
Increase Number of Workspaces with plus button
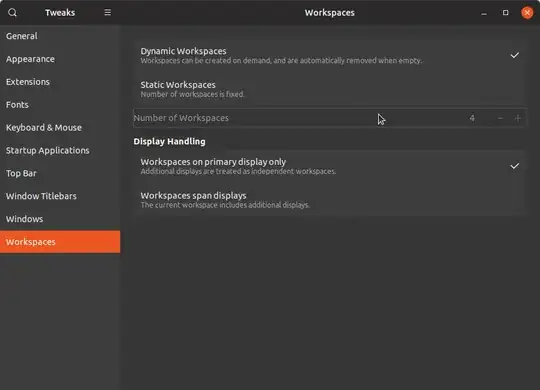coord(517,118)
